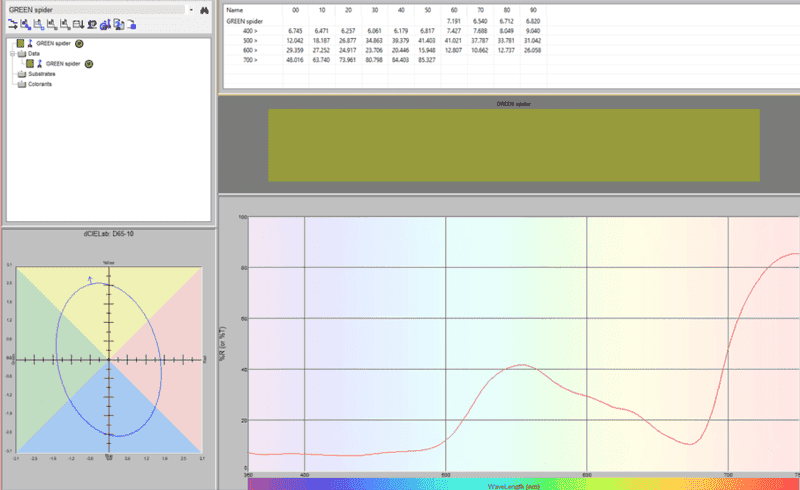The width and height of the screenshot is (800, 490).
Task: Click the table cell 85.327
Action: [x=427, y=60]
